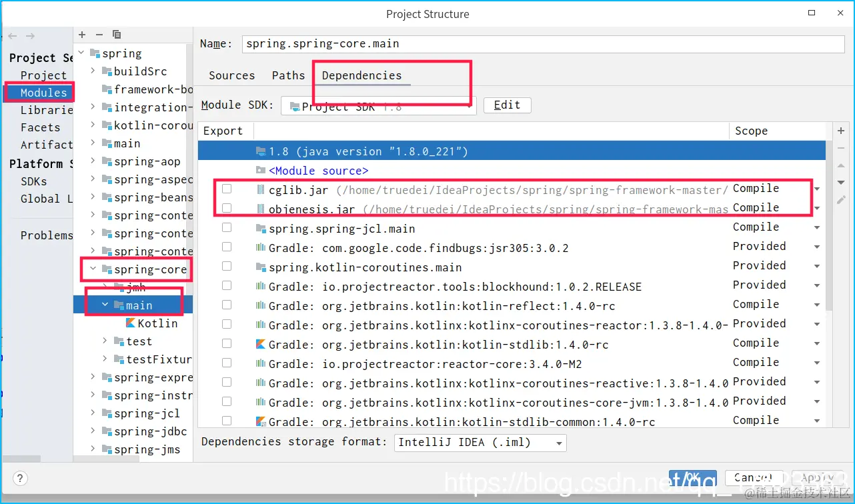This screenshot has height=504, width=855.
Task: Open the SDKs platform settings
Action: click(34, 181)
